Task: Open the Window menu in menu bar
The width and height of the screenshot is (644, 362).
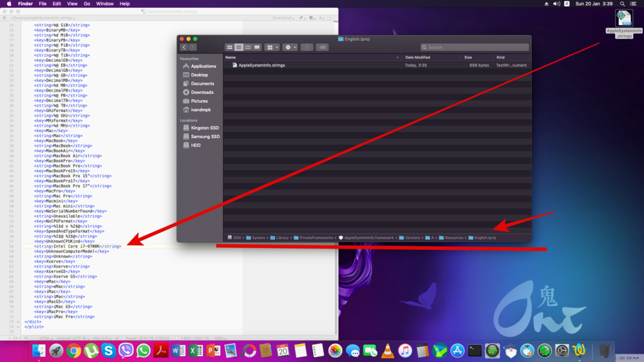Action: click(x=105, y=4)
